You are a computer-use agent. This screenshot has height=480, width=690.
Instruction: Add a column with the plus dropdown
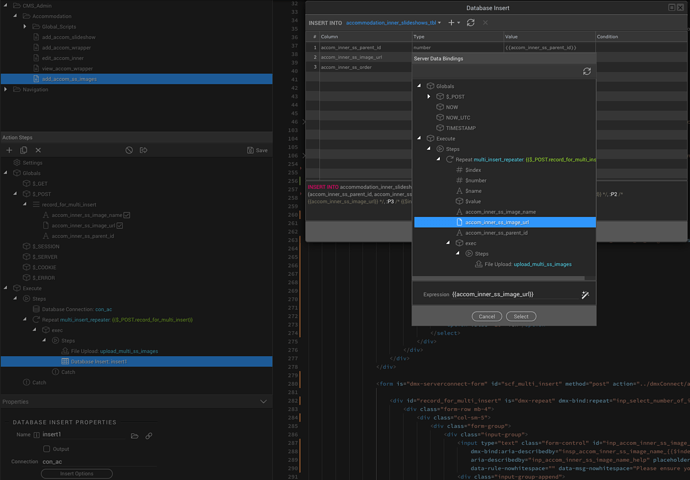[454, 22]
